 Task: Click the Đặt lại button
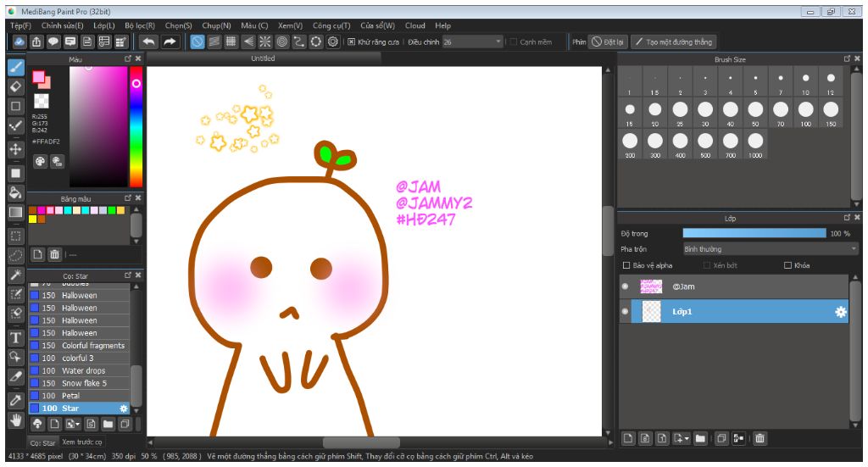(607, 42)
